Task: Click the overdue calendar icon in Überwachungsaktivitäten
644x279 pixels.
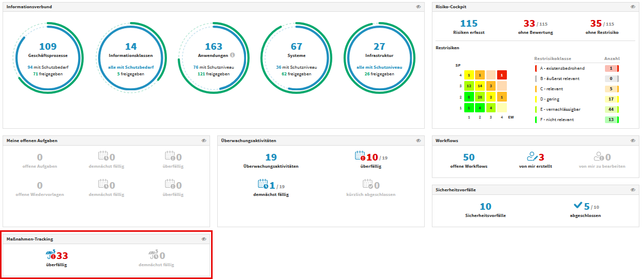Action: (x=359, y=156)
